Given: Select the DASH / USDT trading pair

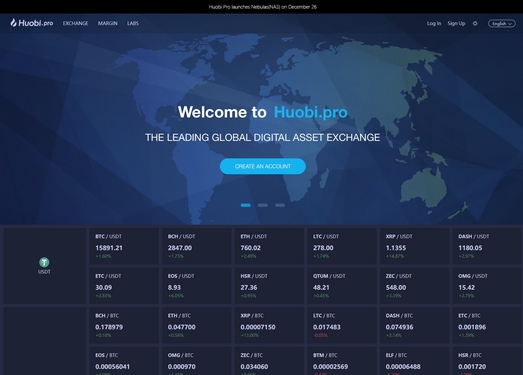Looking at the screenshot, I should click(x=487, y=246).
